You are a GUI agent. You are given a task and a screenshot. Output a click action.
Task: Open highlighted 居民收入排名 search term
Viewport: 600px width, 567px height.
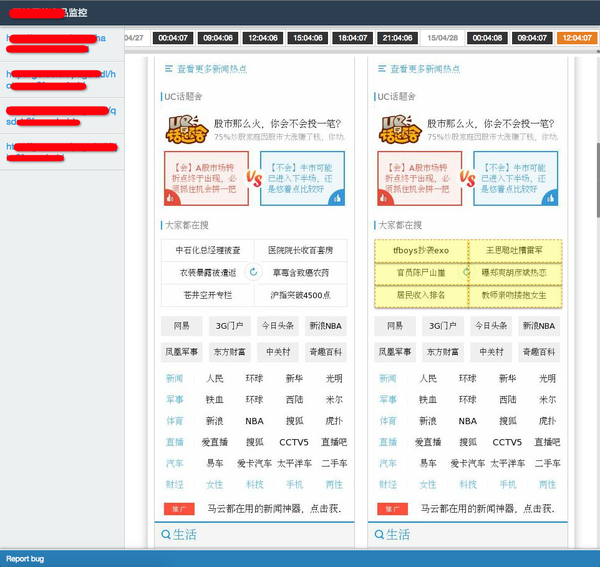coord(421,295)
